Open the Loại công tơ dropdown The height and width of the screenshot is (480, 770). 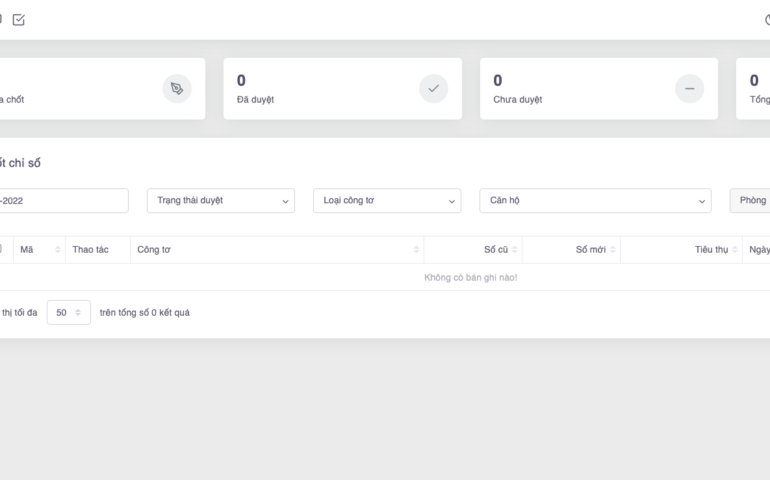(x=387, y=201)
